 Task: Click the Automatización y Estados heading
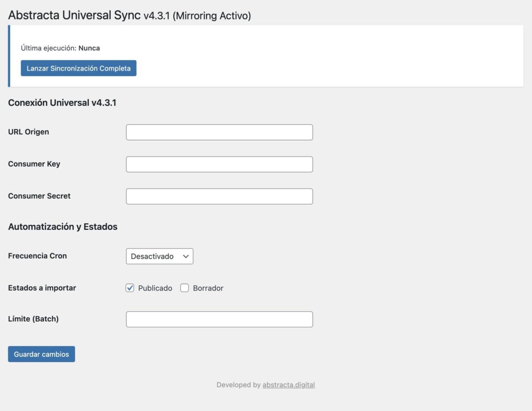point(63,227)
